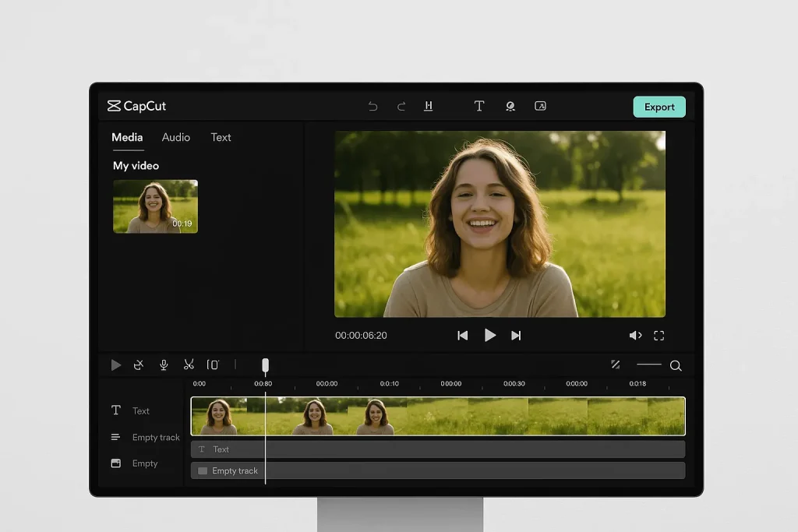Open the Text tab in media panel
798x532 pixels.
[x=221, y=137]
